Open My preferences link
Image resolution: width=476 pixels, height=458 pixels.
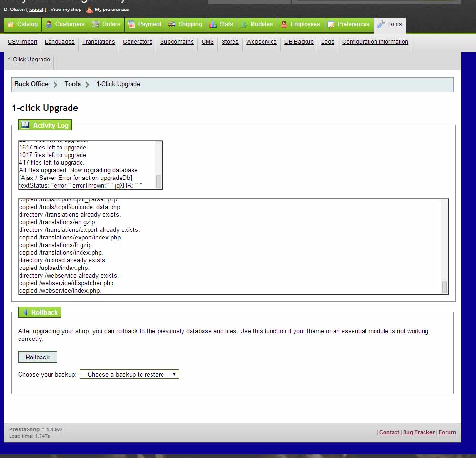click(x=111, y=10)
